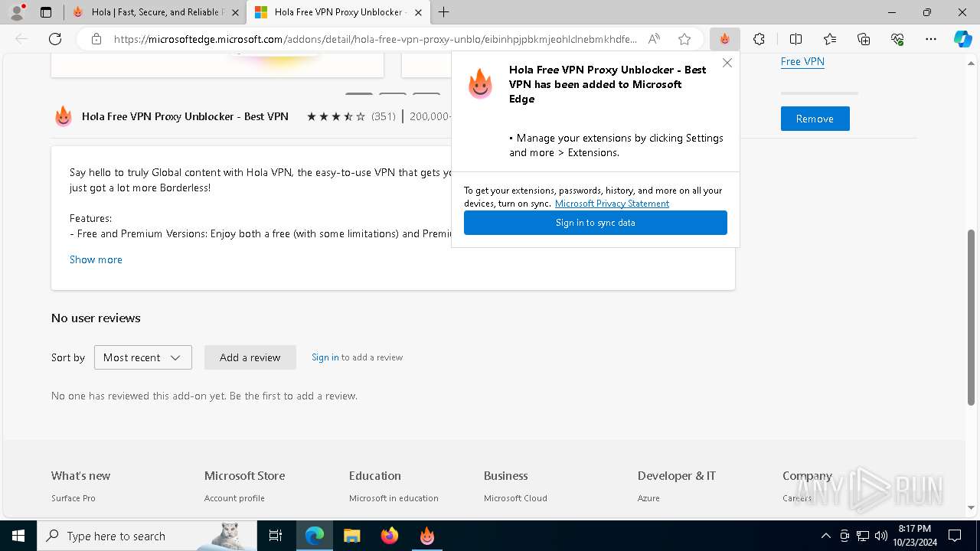Click the page vertical scrollbar thumb

tap(972, 316)
